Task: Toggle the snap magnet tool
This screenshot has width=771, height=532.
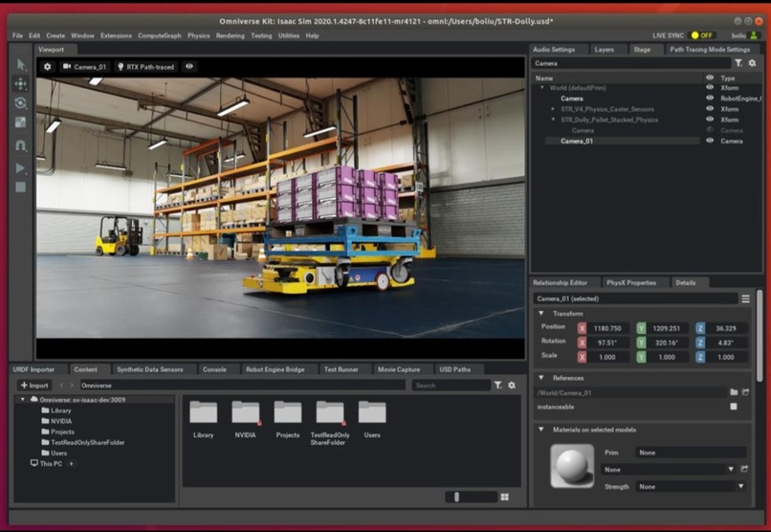Action: click(x=21, y=145)
